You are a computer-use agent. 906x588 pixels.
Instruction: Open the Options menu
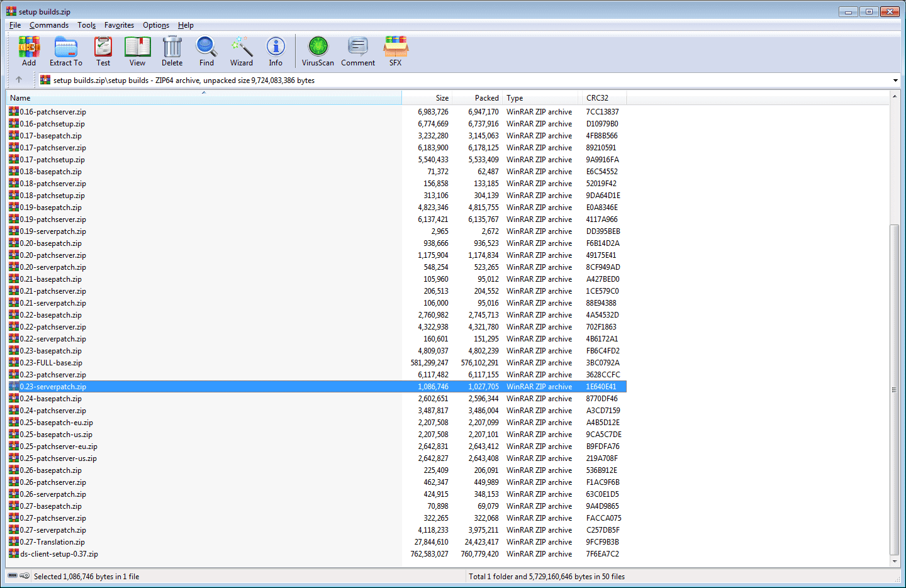pos(156,25)
